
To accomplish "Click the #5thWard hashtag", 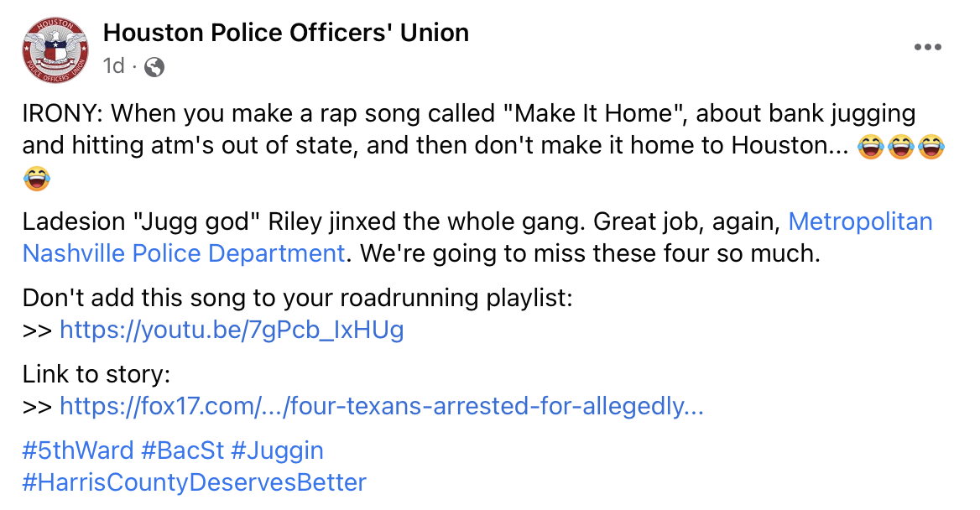I will click(x=78, y=450).
